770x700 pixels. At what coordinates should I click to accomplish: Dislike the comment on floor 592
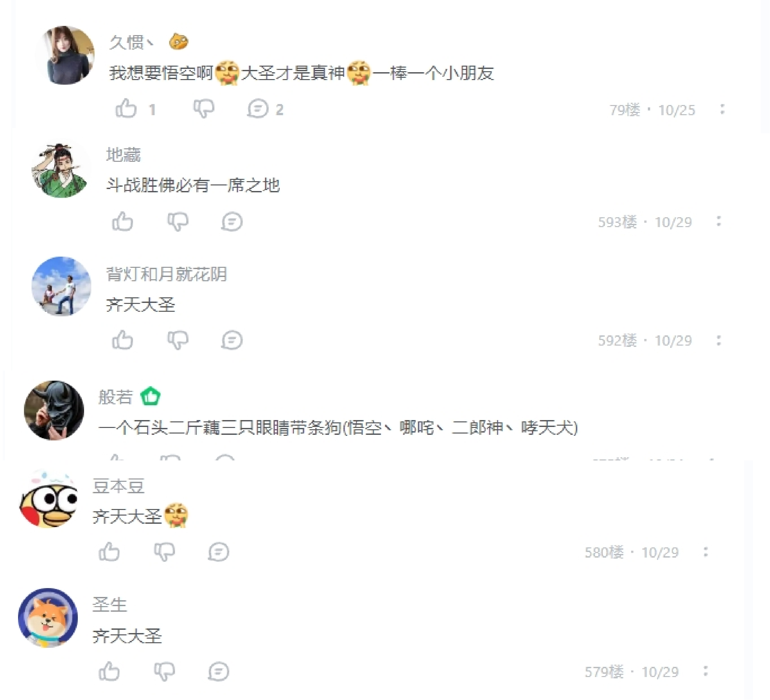coord(178,340)
